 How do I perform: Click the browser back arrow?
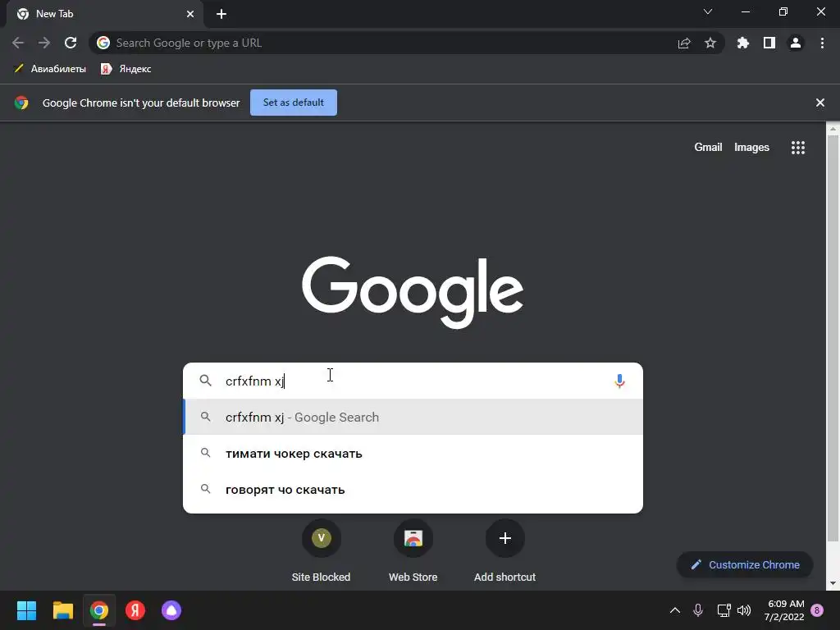click(18, 43)
